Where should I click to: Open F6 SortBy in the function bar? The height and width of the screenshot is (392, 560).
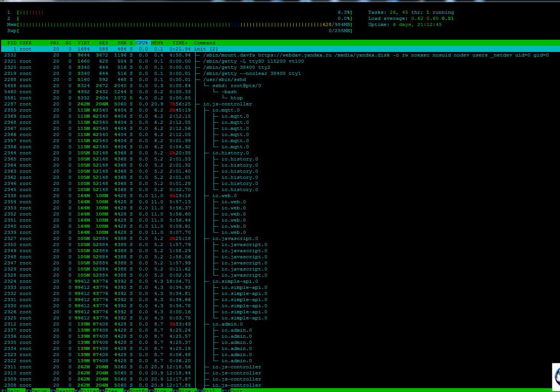(x=136, y=390)
